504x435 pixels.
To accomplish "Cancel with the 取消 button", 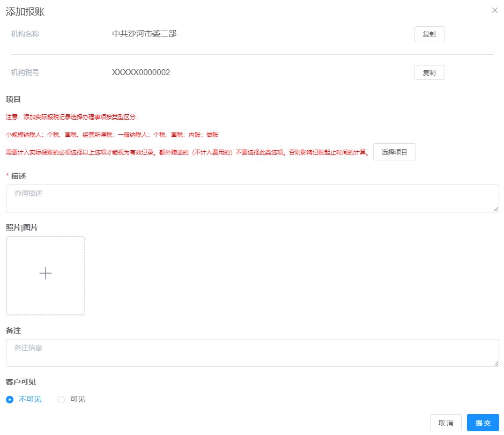I will [x=446, y=423].
